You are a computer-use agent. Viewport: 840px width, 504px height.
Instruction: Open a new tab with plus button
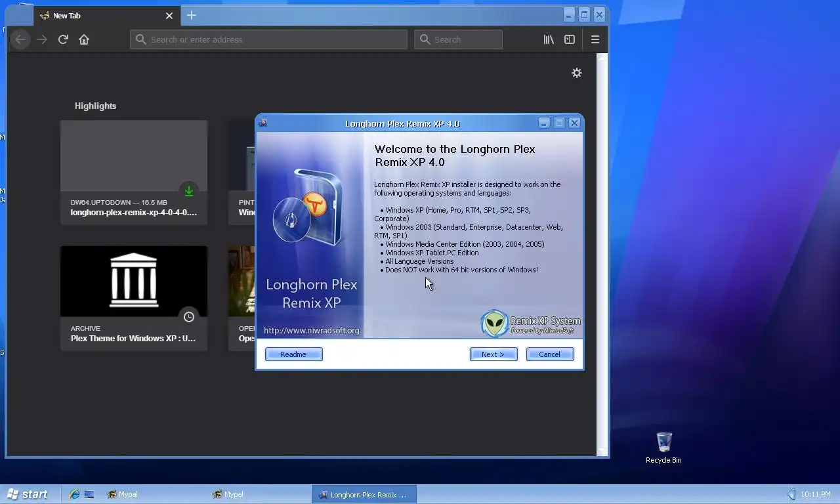click(192, 15)
